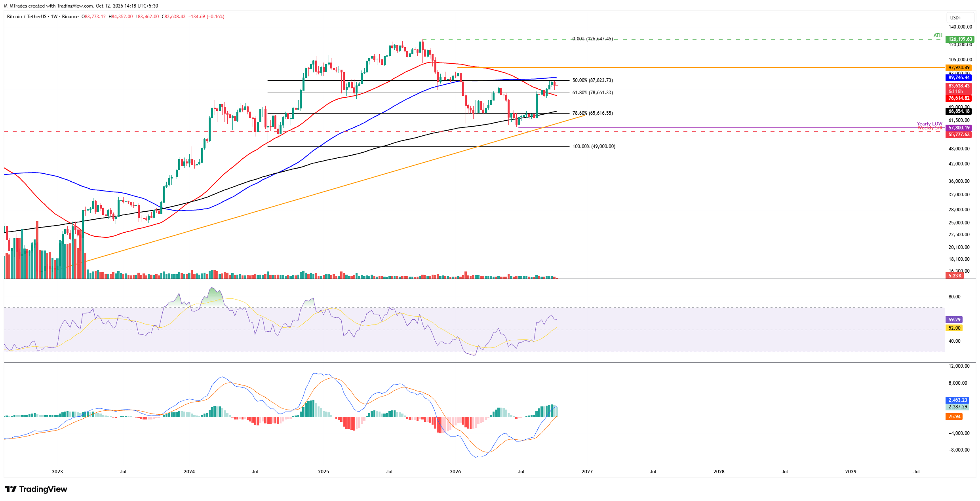Click the USDT currency label

coord(955,17)
